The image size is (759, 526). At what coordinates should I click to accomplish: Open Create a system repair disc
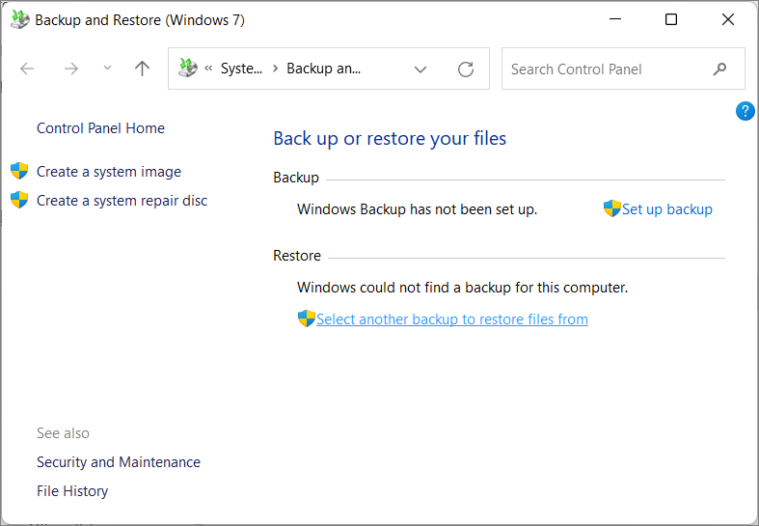(122, 201)
